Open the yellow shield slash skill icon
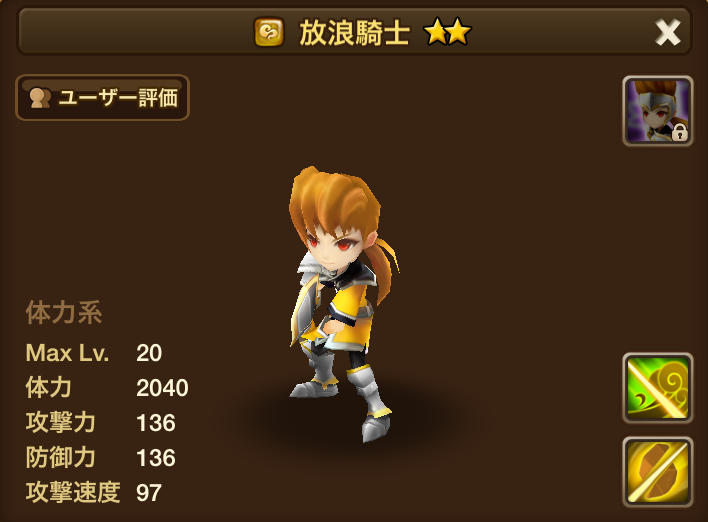Viewport: 708px width, 522px height. coord(658,471)
